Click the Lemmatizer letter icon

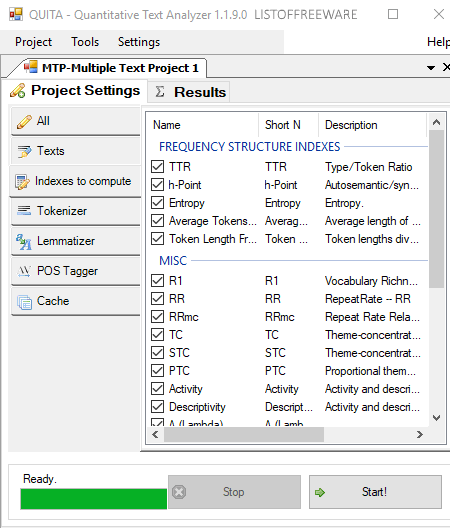click(x=24, y=242)
